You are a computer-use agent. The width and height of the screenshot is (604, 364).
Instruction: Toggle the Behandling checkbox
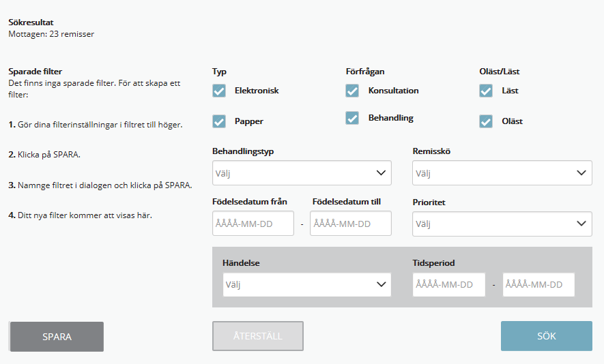352,118
